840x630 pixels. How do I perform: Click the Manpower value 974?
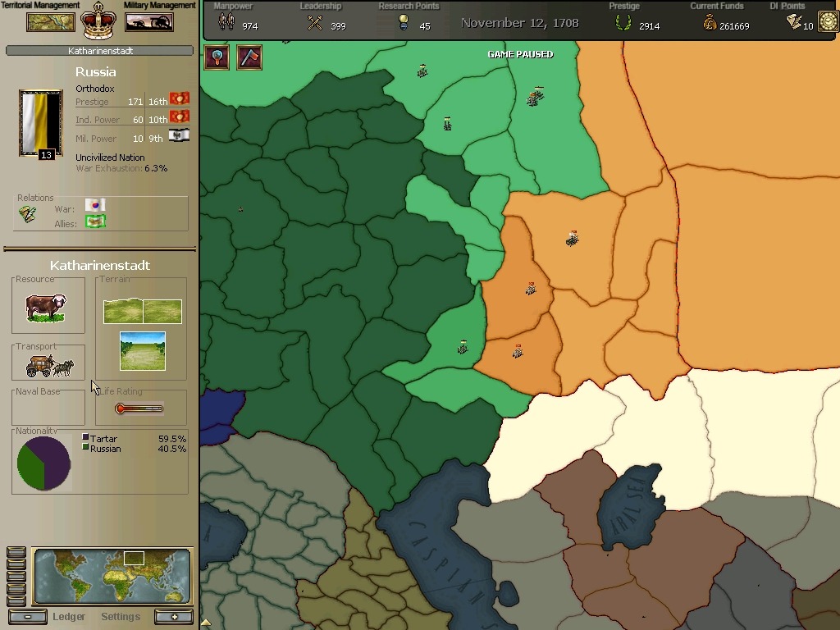249,26
